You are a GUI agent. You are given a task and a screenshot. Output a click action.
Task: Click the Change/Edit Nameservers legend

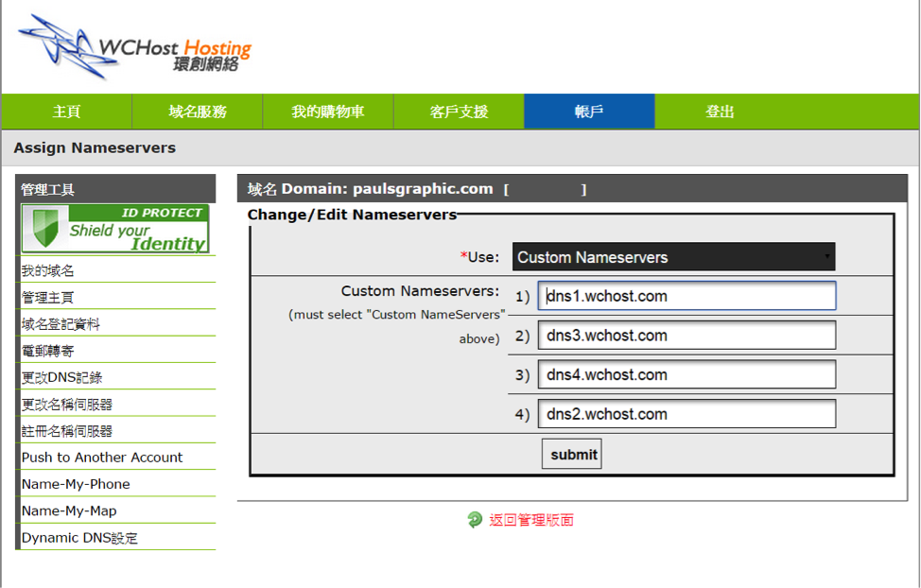pyautogui.click(x=352, y=215)
